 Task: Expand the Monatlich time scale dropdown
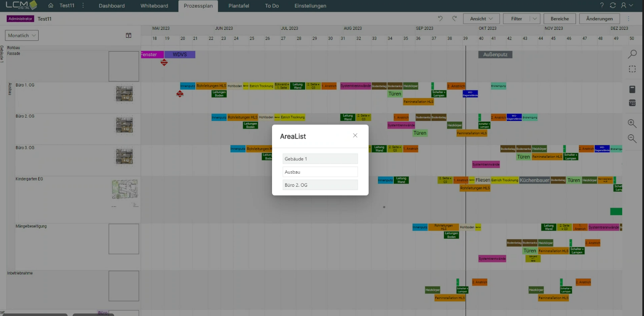(x=22, y=36)
